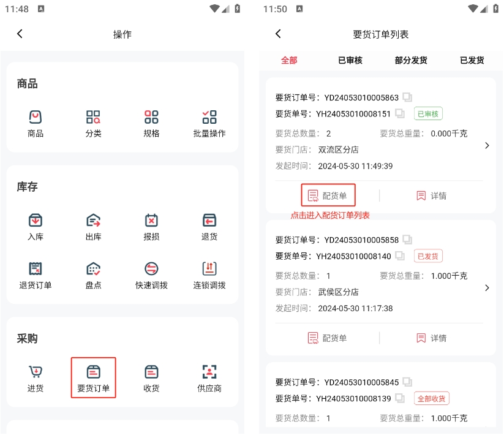Select the 已发货 tab
The width and height of the screenshot is (504, 435).
(x=472, y=60)
